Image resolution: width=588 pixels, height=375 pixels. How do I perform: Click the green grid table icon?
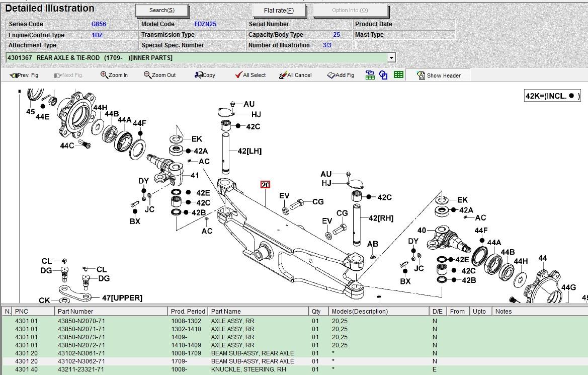click(x=398, y=75)
